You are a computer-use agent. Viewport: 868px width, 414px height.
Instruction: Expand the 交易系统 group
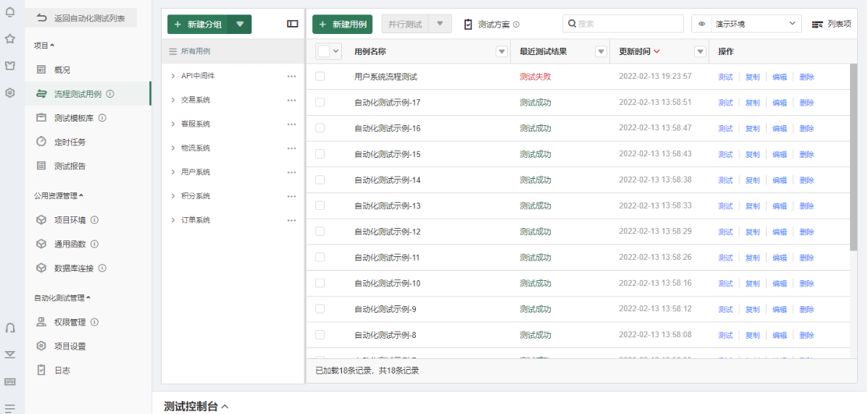172,100
